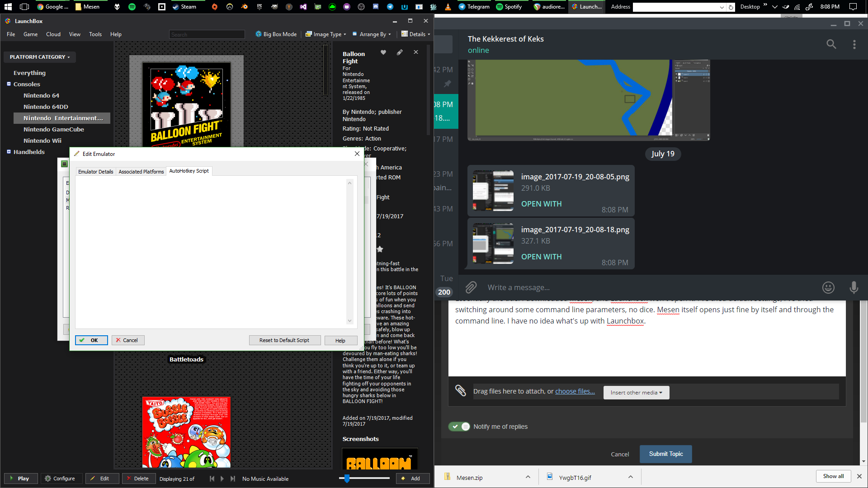Click next track music control
868x488 pixels.
click(233, 479)
